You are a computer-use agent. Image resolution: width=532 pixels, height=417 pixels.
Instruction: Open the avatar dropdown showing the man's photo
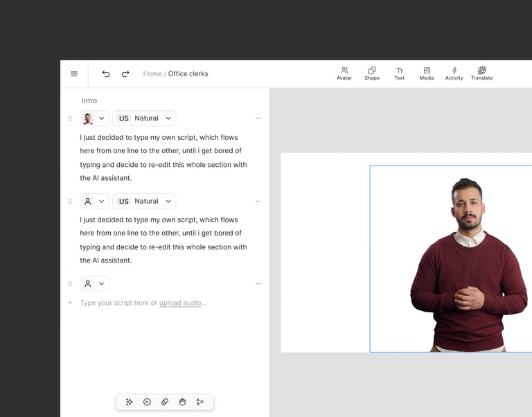point(94,118)
